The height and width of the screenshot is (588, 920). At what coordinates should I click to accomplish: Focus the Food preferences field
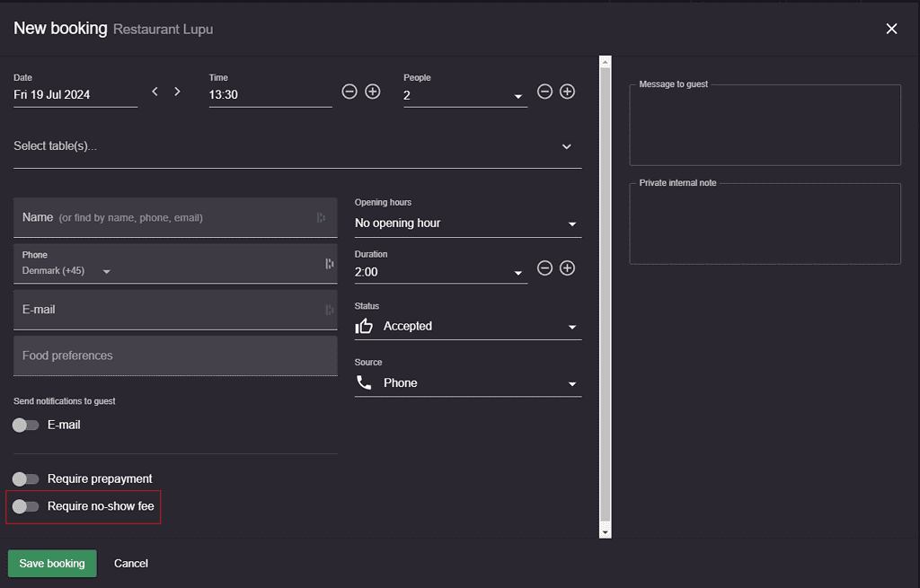(x=175, y=355)
